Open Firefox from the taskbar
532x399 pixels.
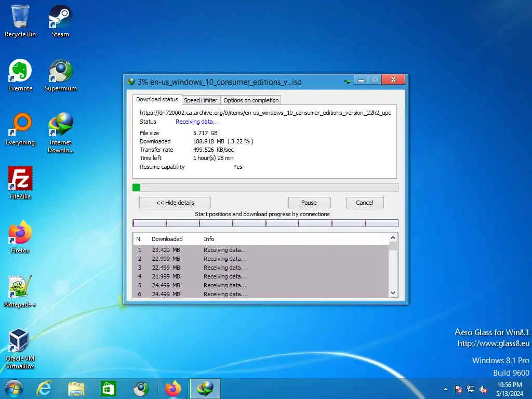(173, 389)
